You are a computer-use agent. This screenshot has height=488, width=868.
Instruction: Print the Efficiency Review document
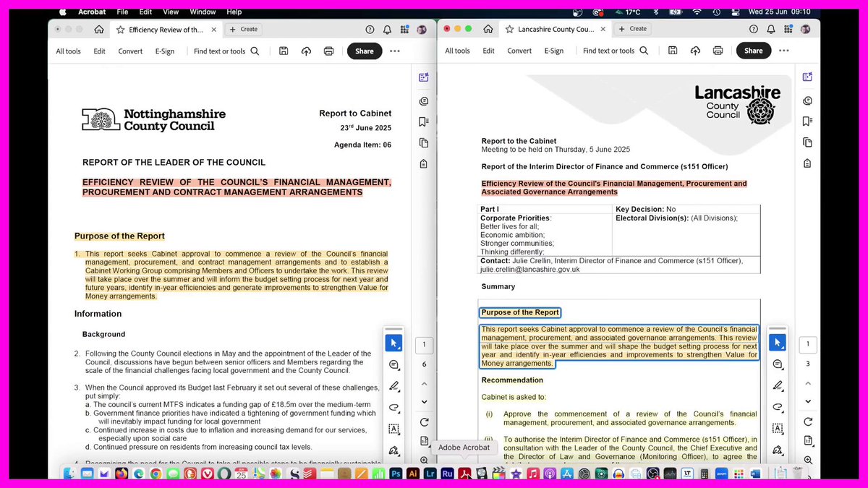(328, 51)
